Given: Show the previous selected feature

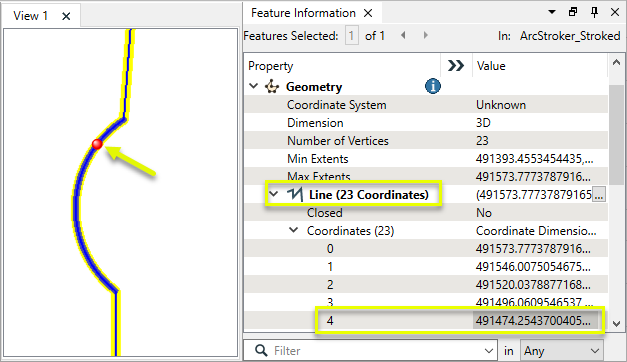Looking at the screenshot, I should click(403, 35).
